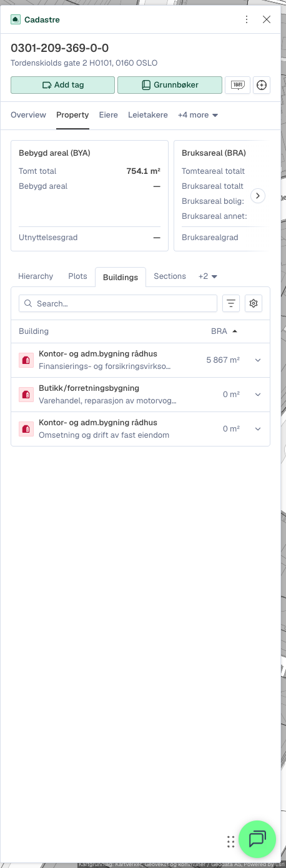Expand the 5 867 m² building row
Image resolution: width=286 pixels, height=868 pixels.
[257, 360]
